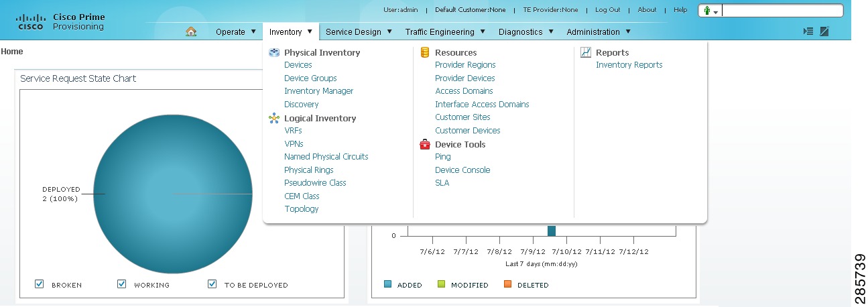This screenshot has width=868, height=307.
Task: Click the list-indent icon at top right
Action: pos(808,32)
